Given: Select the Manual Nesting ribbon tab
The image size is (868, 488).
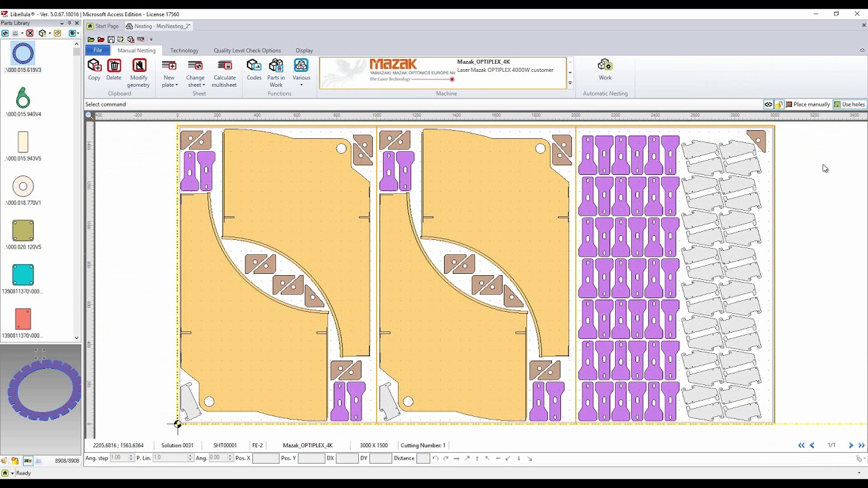Looking at the screenshot, I should pyautogui.click(x=136, y=50).
